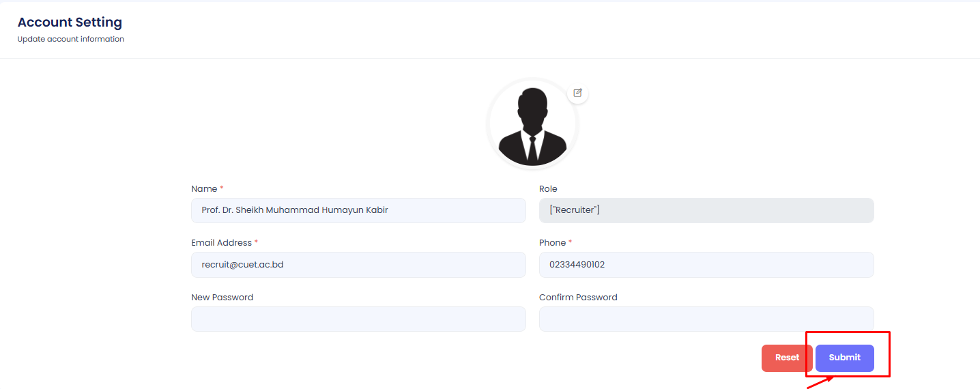980x389 pixels.
Task: Click the profile avatar silhouette image
Action: click(x=532, y=125)
